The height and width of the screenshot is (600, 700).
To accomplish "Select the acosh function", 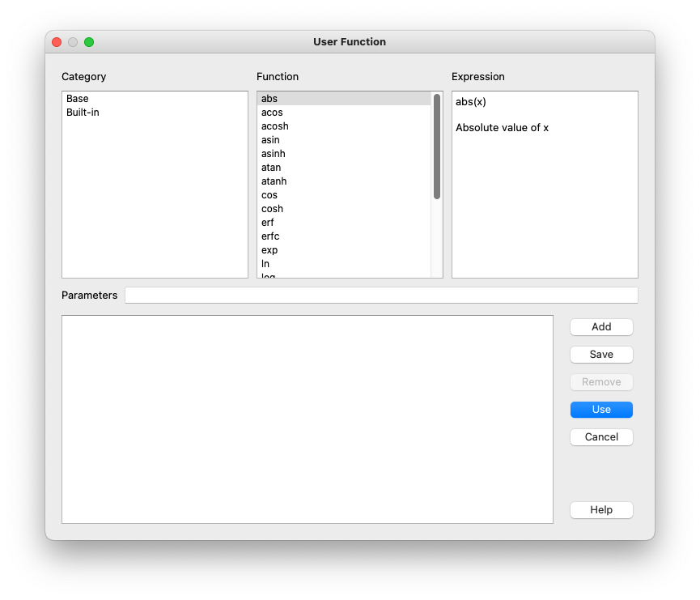I will pyautogui.click(x=274, y=126).
